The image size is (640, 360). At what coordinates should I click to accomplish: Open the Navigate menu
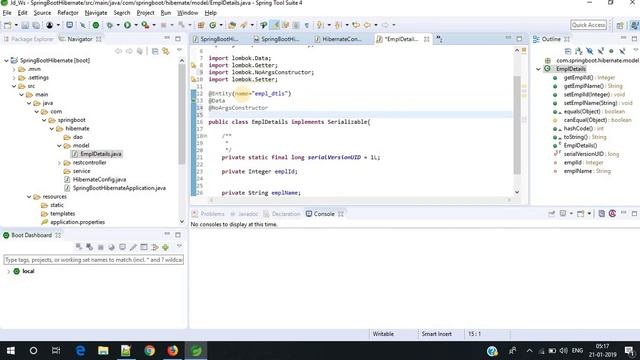click(x=96, y=13)
